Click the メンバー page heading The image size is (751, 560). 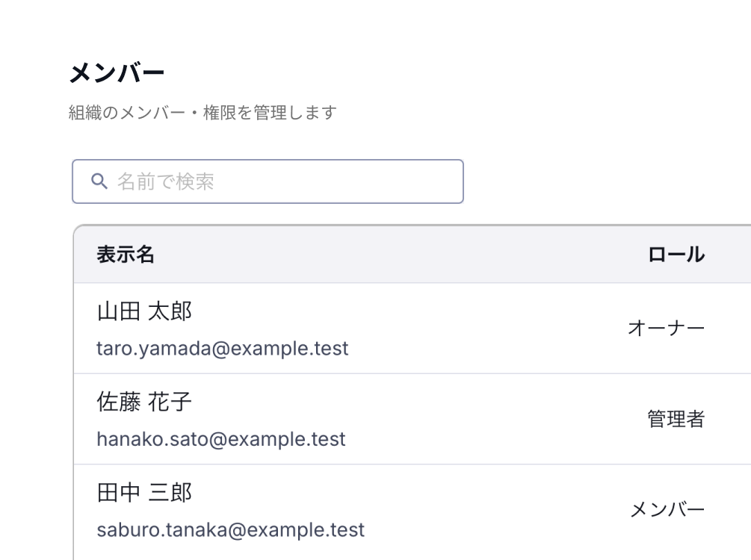click(117, 73)
